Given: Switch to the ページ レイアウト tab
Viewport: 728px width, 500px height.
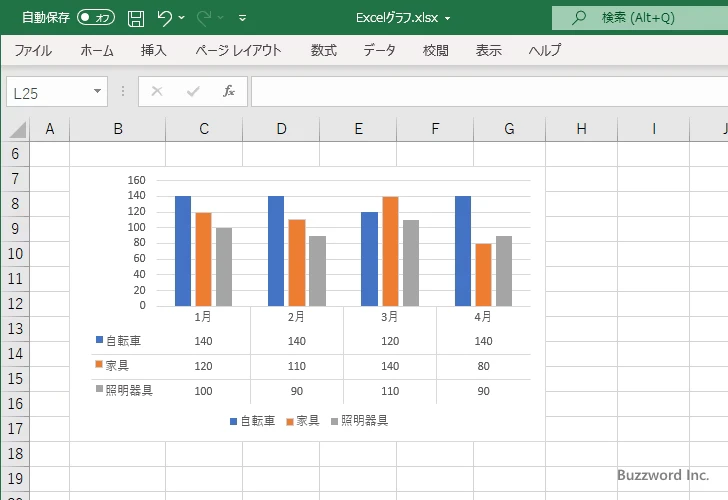Looking at the screenshot, I should 238,50.
